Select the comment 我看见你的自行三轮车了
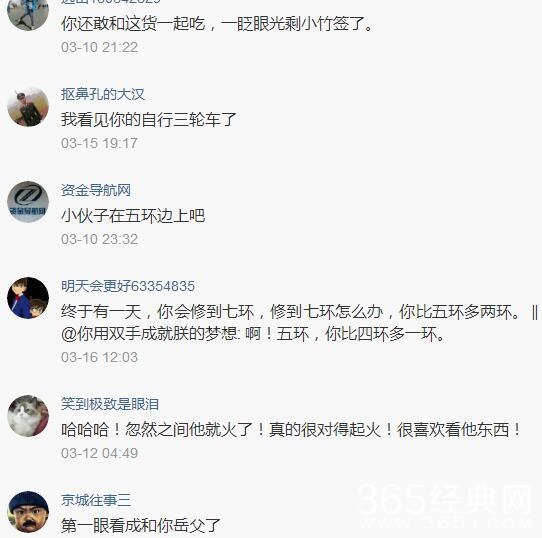Viewport: 542px width, 538px height. pyautogui.click(x=149, y=120)
